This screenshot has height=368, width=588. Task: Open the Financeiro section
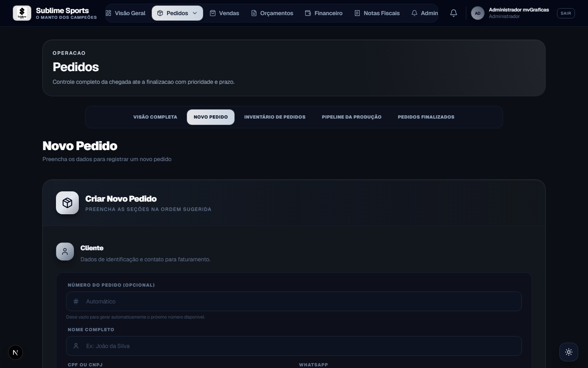pos(324,13)
